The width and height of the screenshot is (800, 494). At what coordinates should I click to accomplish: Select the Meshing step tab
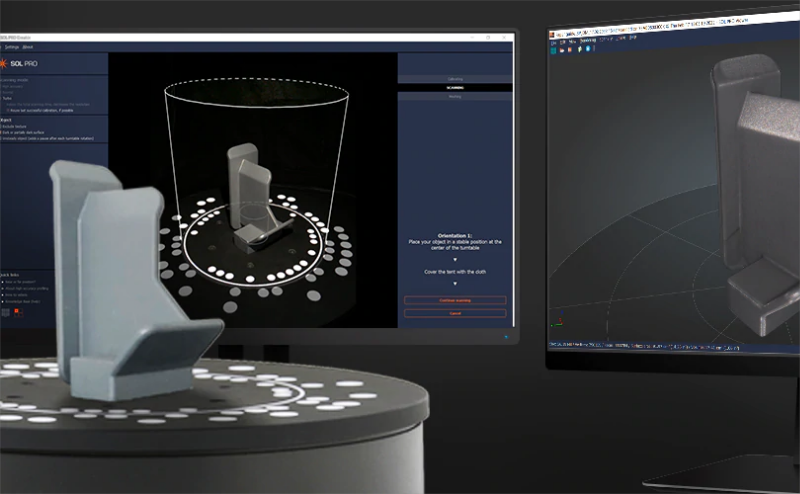[455, 96]
